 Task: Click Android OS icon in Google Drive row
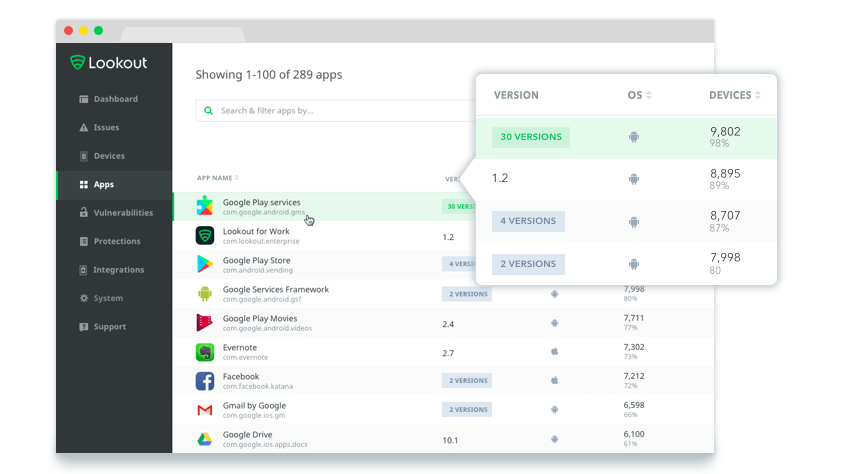pyautogui.click(x=554, y=440)
